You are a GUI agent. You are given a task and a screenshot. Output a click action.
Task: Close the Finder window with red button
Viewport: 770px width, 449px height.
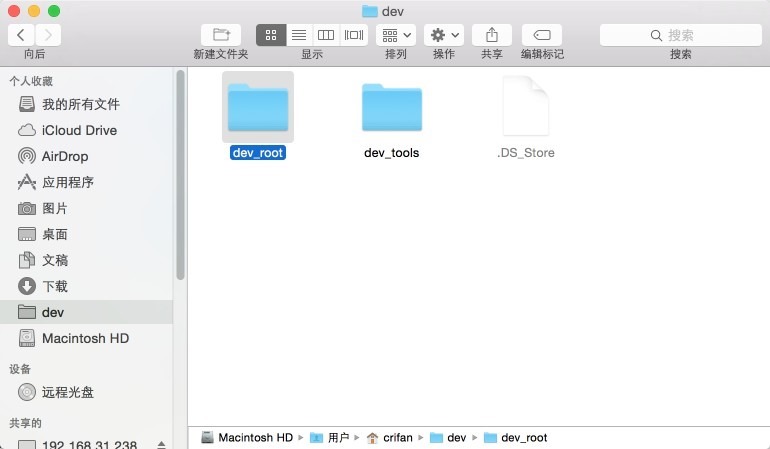coord(14,11)
